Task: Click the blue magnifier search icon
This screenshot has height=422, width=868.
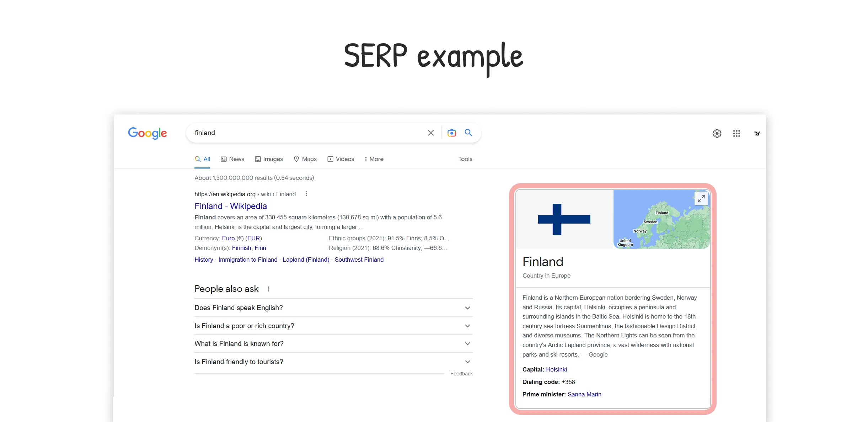Action: click(468, 133)
